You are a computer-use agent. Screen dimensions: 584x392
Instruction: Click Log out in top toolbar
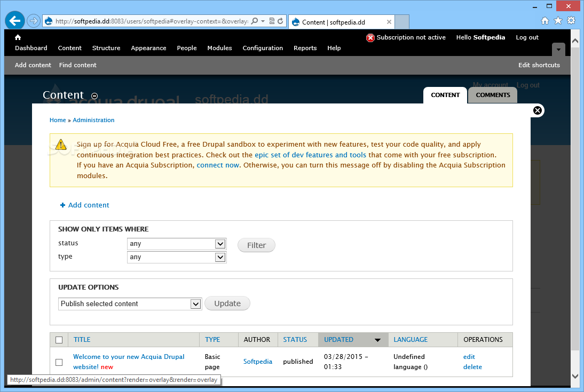tap(527, 37)
